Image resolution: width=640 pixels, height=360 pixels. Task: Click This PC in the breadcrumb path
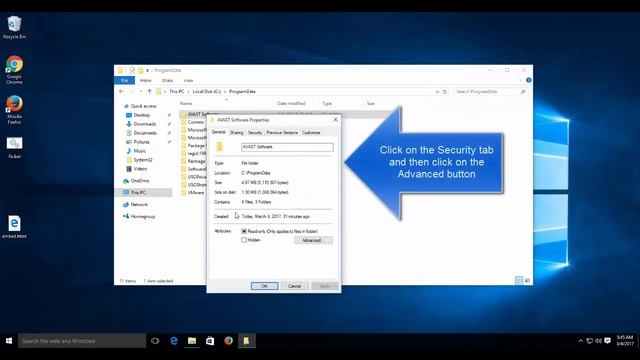tap(177, 92)
